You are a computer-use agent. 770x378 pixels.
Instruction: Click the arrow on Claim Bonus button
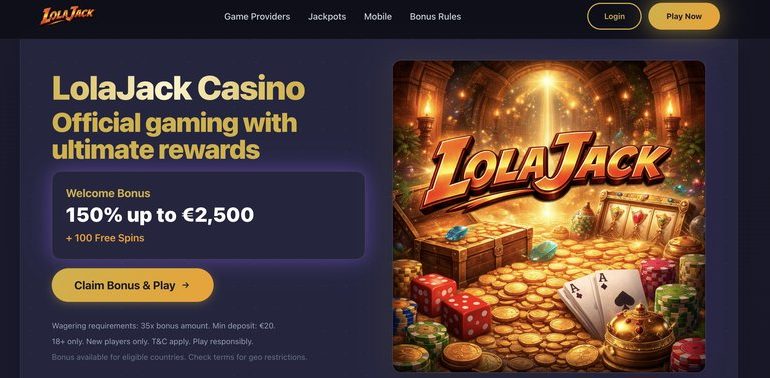185,285
